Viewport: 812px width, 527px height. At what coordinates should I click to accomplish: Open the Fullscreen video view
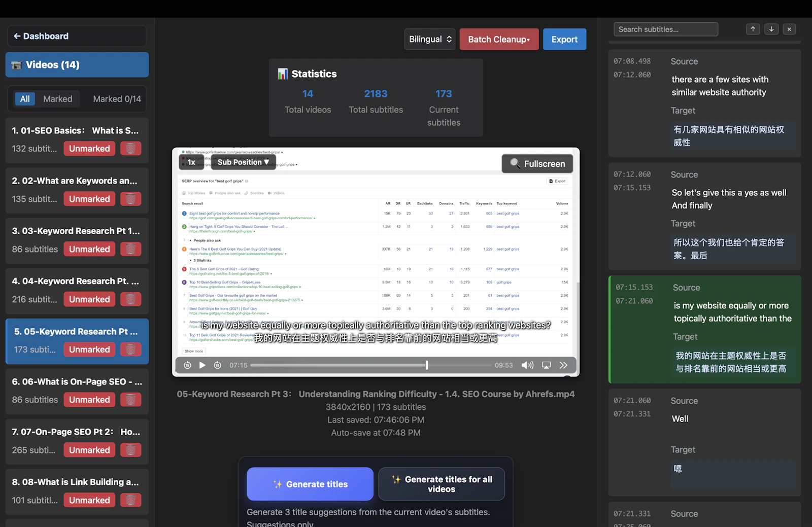click(537, 164)
